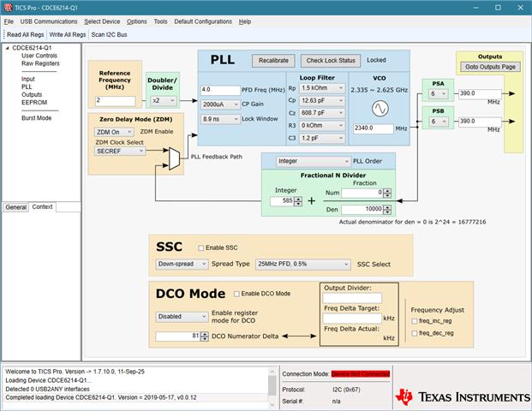Increment the Integer divider value spinner

298,199
